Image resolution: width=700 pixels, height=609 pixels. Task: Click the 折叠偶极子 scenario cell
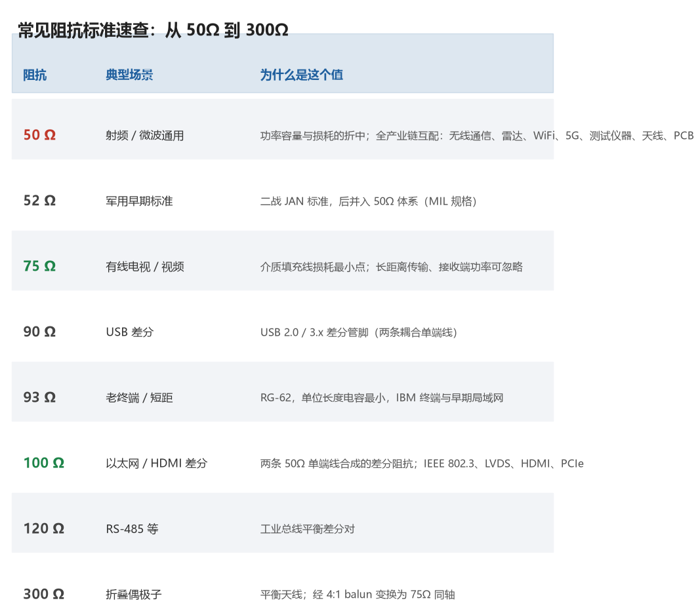coord(133,595)
